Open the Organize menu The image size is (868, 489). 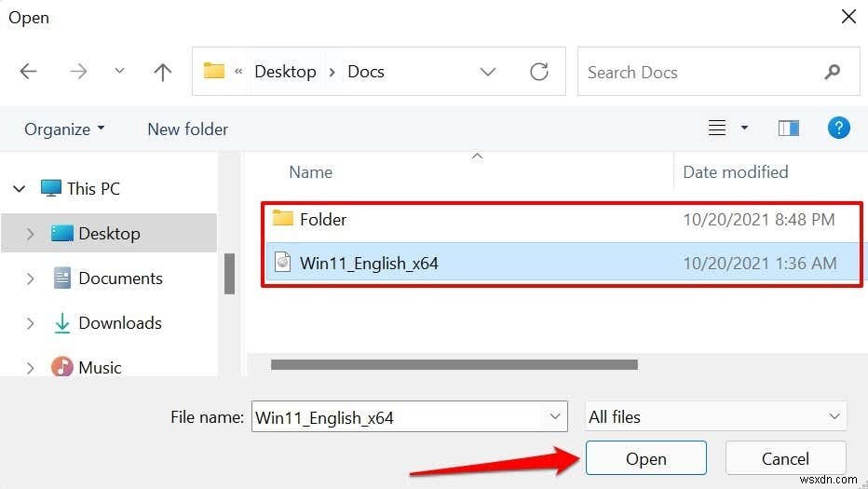[64, 129]
